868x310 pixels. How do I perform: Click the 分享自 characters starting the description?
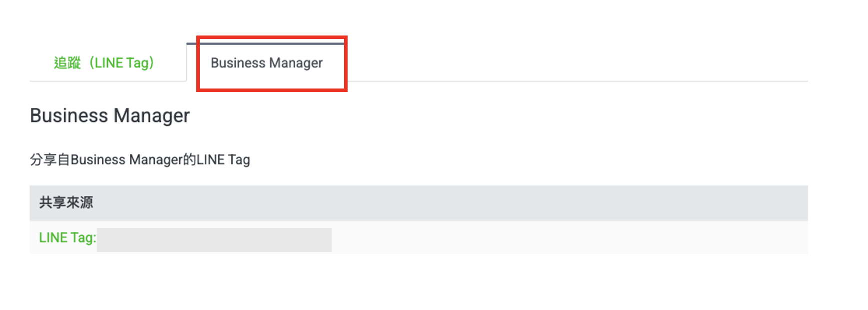pos(50,159)
